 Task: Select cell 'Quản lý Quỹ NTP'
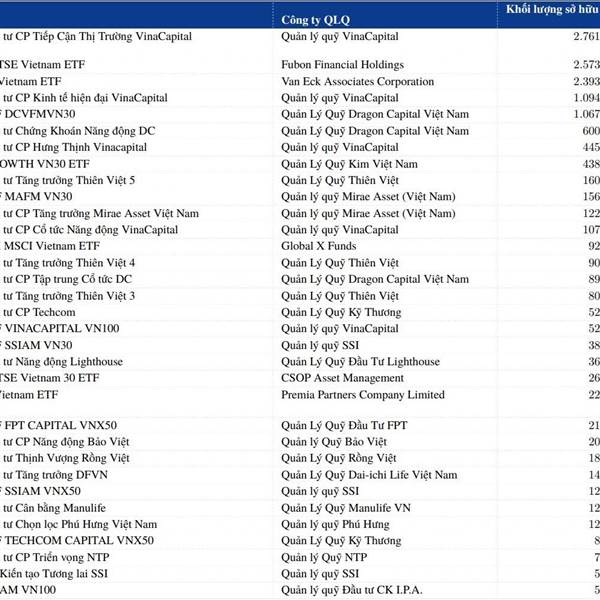point(324,558)
